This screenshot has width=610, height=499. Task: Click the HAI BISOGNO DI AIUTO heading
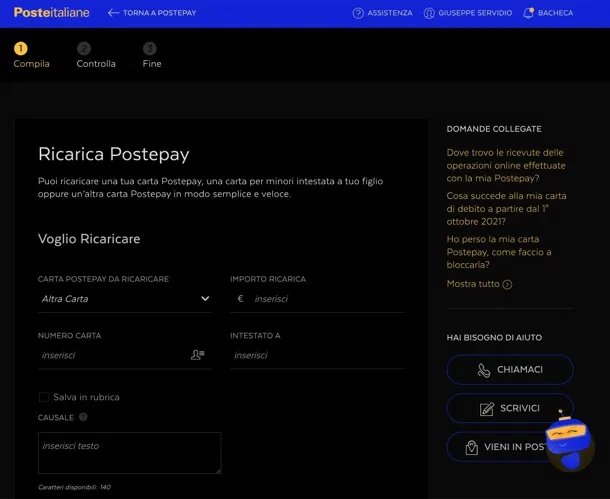pyautogui.click(x=494, y=337)
